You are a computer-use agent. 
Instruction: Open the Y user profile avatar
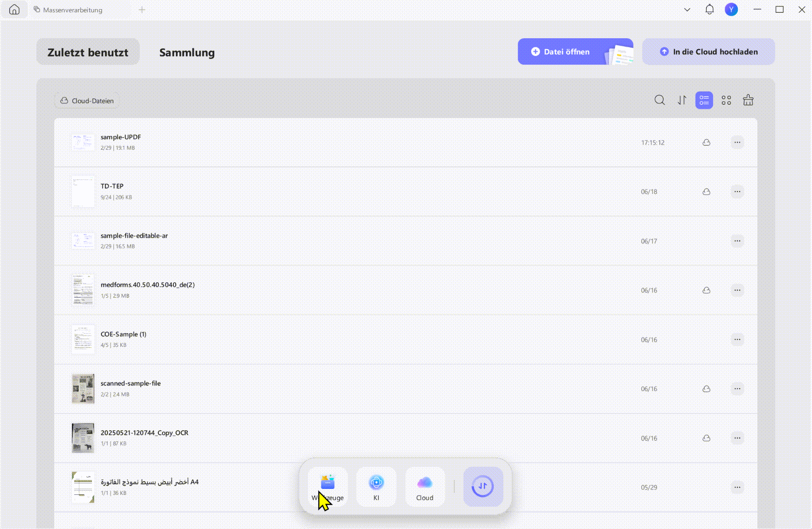click(731, 10)
